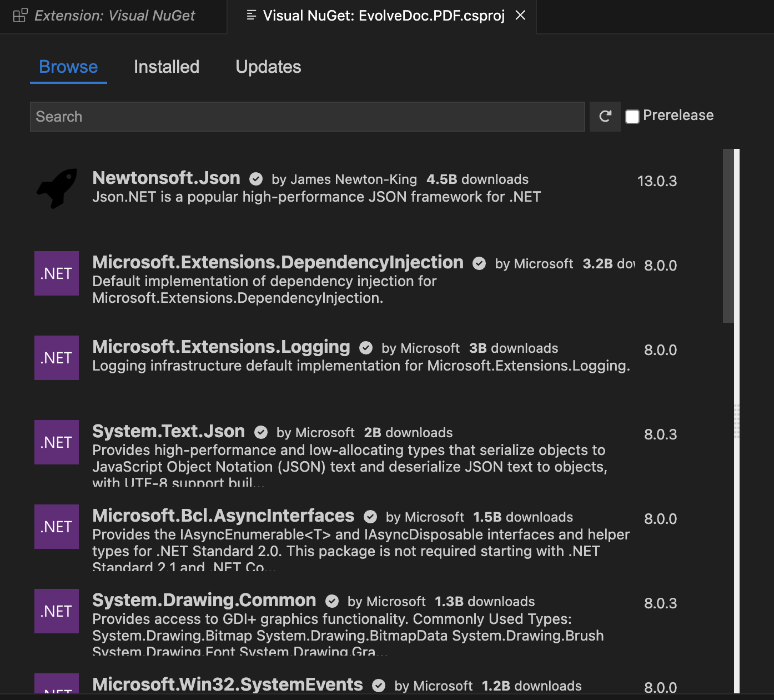
Task: Click 'by James Newton-King' author text
Action: [x=344, y=179]
